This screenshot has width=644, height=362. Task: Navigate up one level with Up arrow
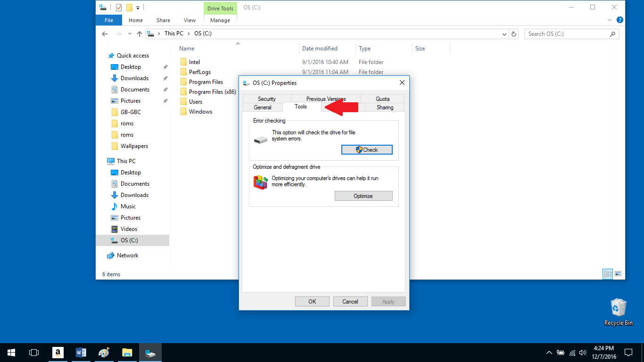pyautogui.click(x=140, y=34)
